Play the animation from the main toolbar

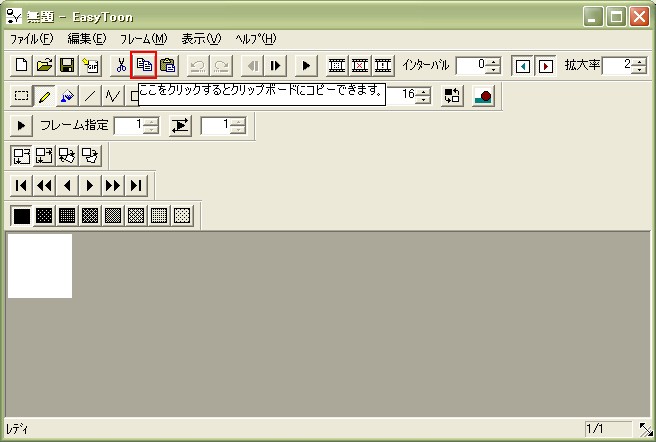[x=306, y=65]
